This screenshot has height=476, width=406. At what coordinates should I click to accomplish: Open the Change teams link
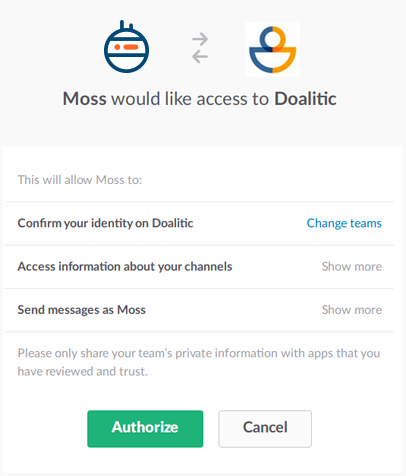point(344,223)
